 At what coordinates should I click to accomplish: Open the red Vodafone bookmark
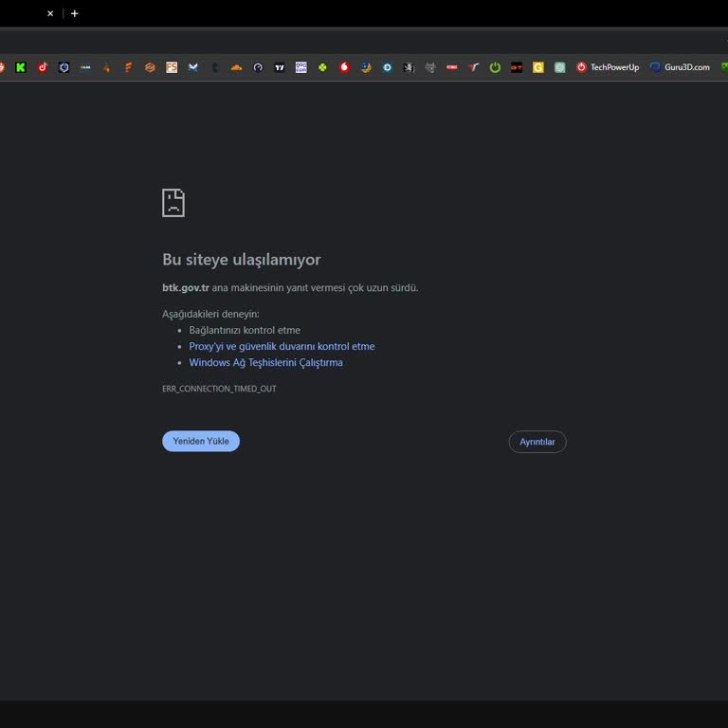344,67
